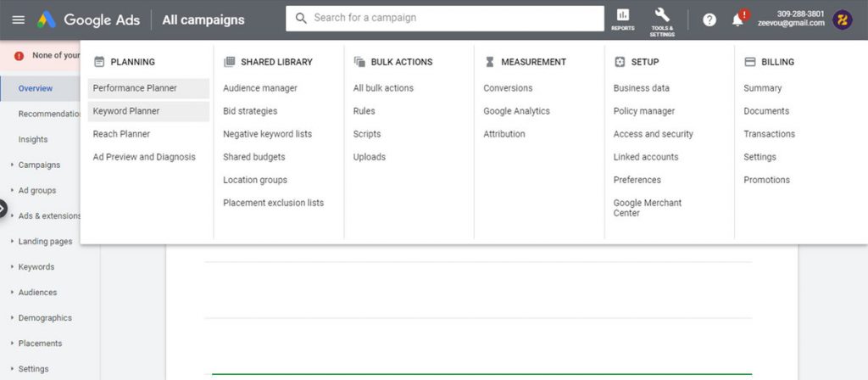Open Linked accounts
Viewport: 868px width, 380px height.
pos(645,157)
